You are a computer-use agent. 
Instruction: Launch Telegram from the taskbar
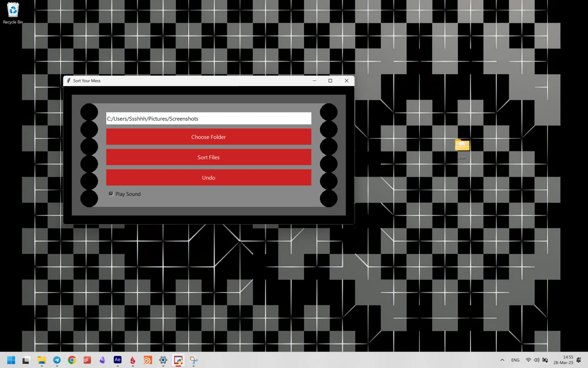(57, 360)
